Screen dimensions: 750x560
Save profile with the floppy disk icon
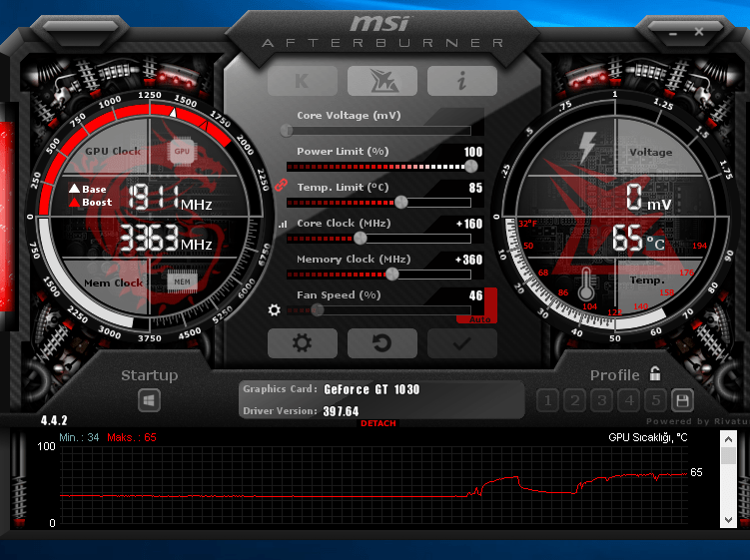coord(682,400)
